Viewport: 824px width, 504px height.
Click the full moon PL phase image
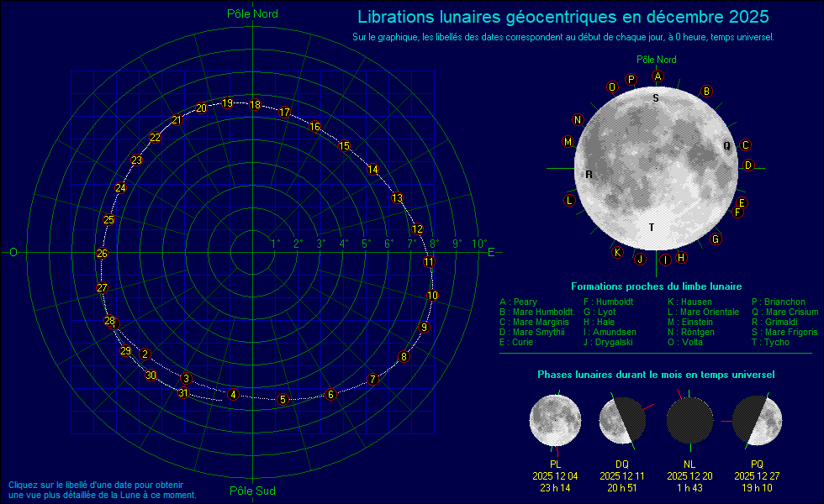click(x=555, y=419)
